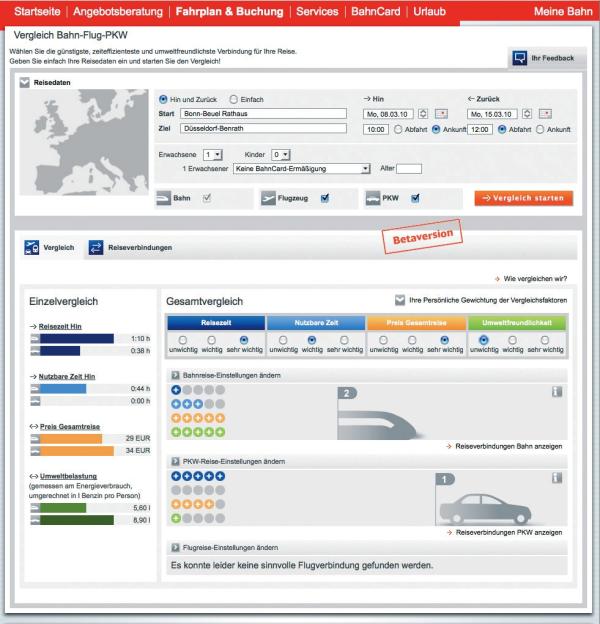Screen dimensions: 600x624
Task: Click the Ziel station input field
Action: [263, 129]
